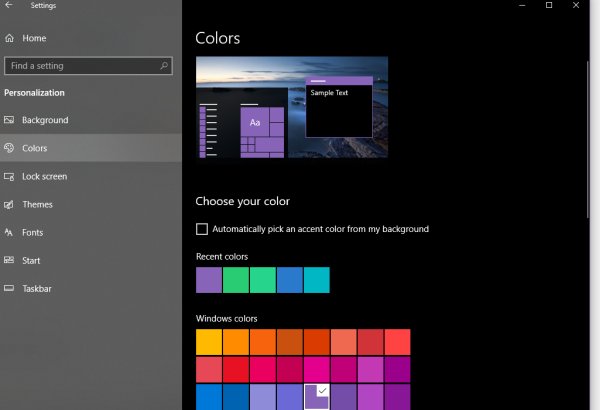Choose the last red swatch in first row
Screen dimensions: 600x410
[x=398, y=342]
